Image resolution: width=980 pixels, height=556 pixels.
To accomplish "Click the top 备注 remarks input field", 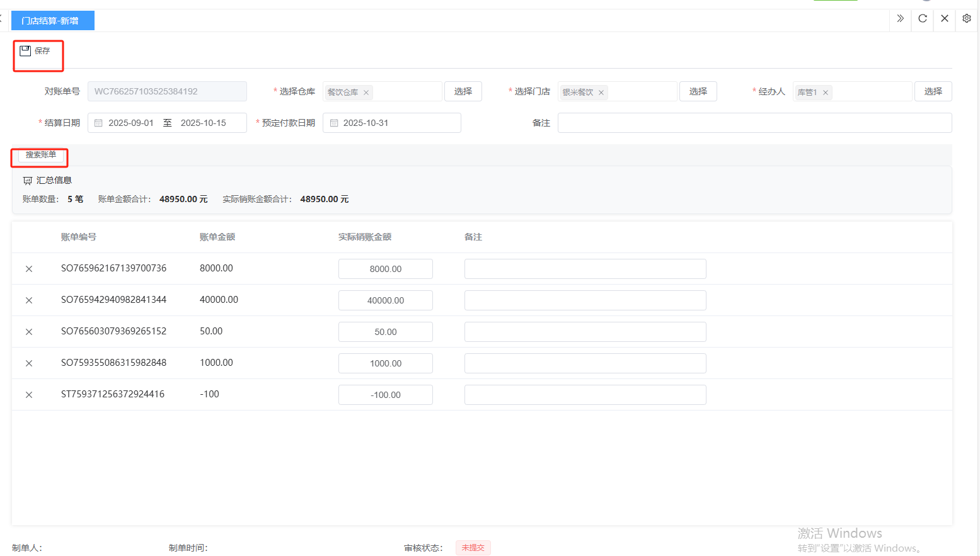I will (x=754, y=123).
